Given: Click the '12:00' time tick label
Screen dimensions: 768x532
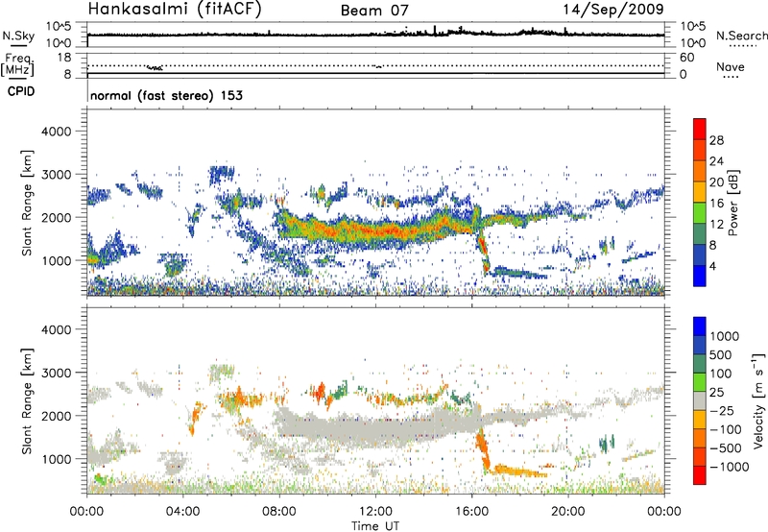Looking at the screenshot, I should tap(375, 512).
